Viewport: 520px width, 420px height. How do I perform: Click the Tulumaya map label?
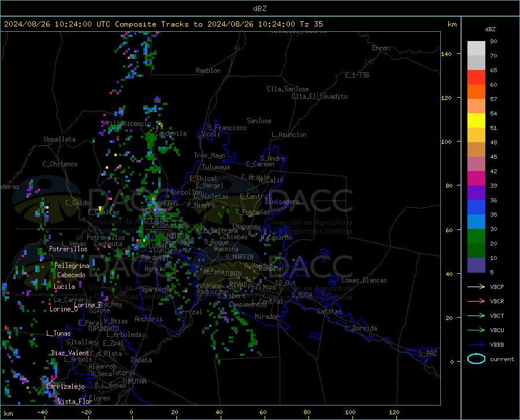[x=216, y=167]
